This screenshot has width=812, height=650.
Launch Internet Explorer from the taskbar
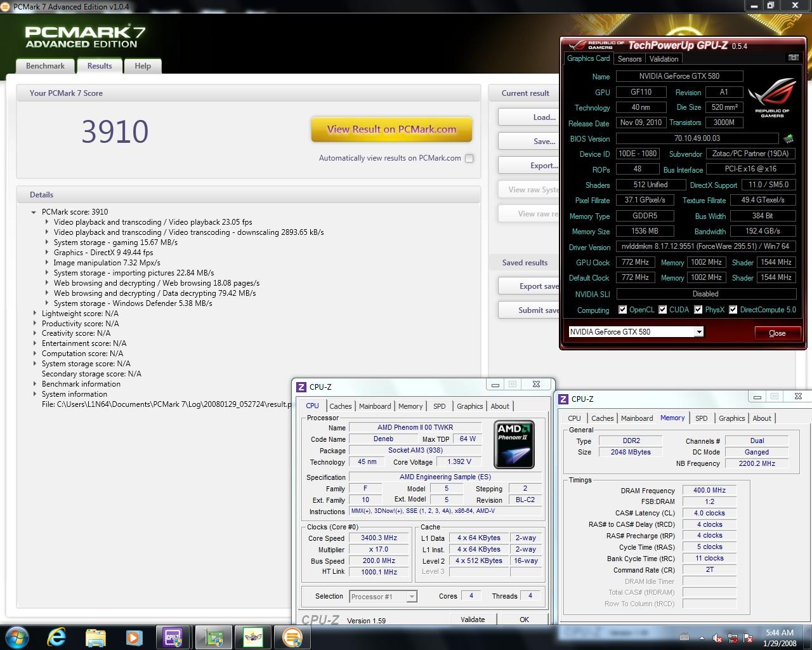56,637
